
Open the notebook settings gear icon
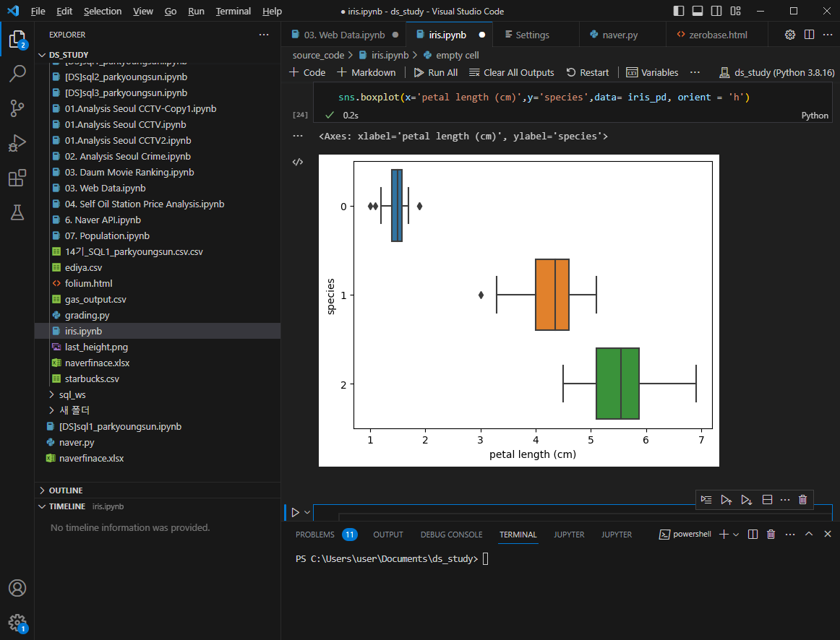(x=790, y=35)
